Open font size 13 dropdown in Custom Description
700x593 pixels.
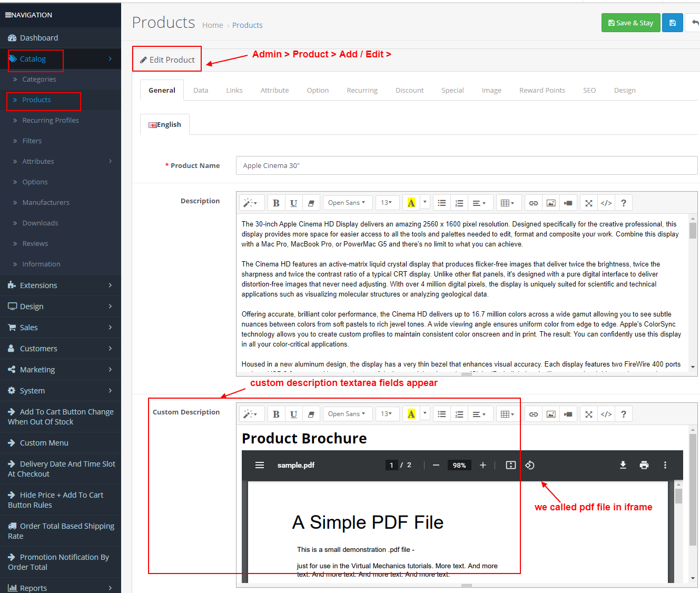click(x=387, y=414)
